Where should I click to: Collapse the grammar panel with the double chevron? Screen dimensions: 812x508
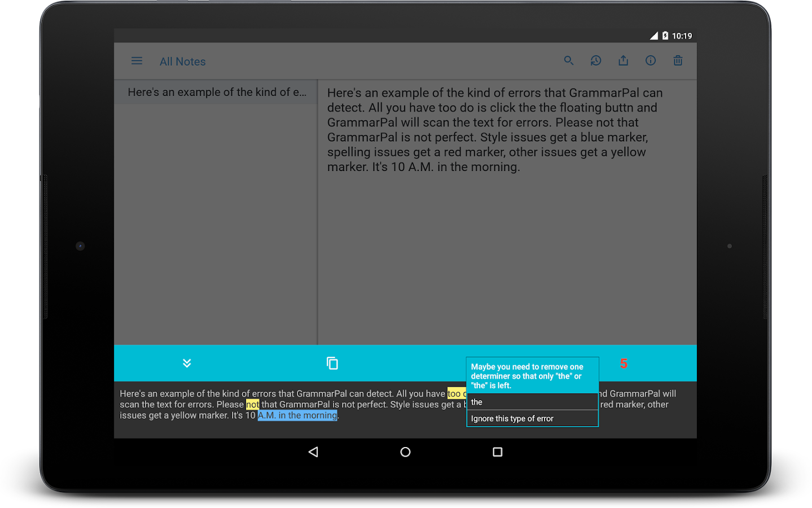pos(187,363)
